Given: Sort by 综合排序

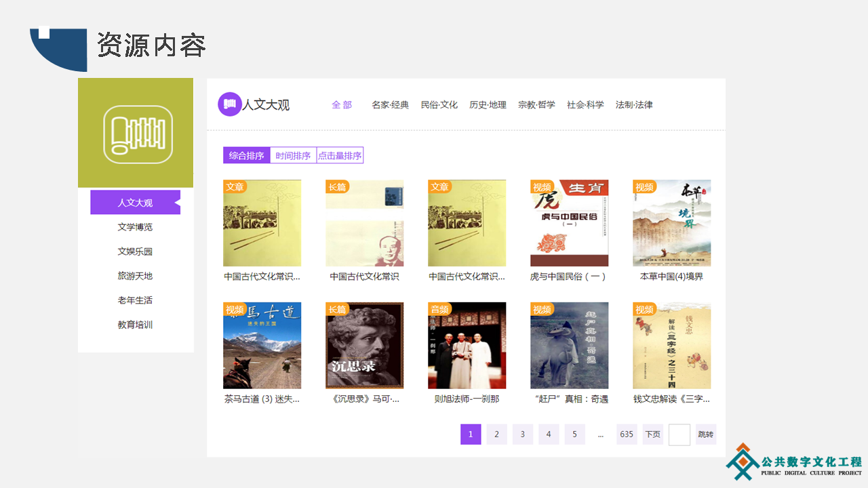Looking at the screenshot, I should coord(247,155).
